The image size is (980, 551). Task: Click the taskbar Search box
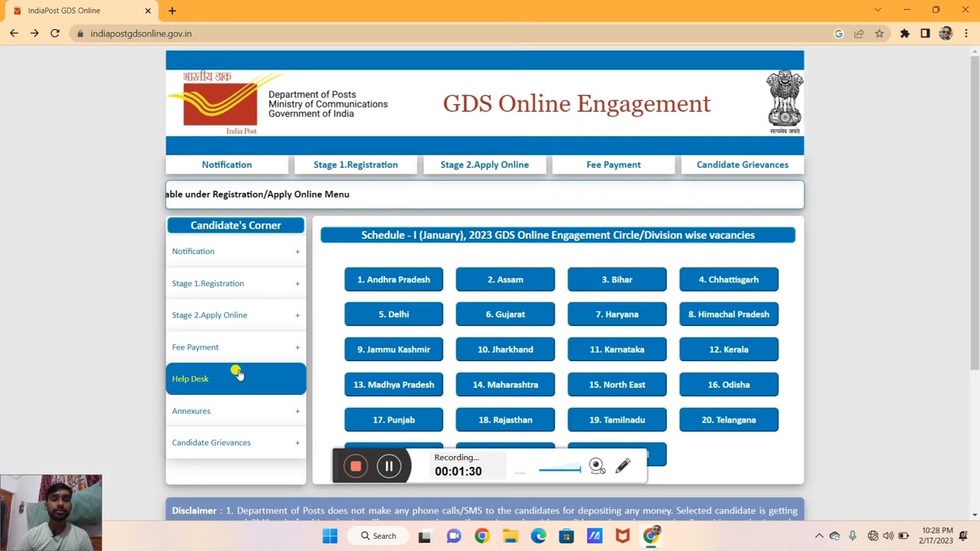pos(378,536)
